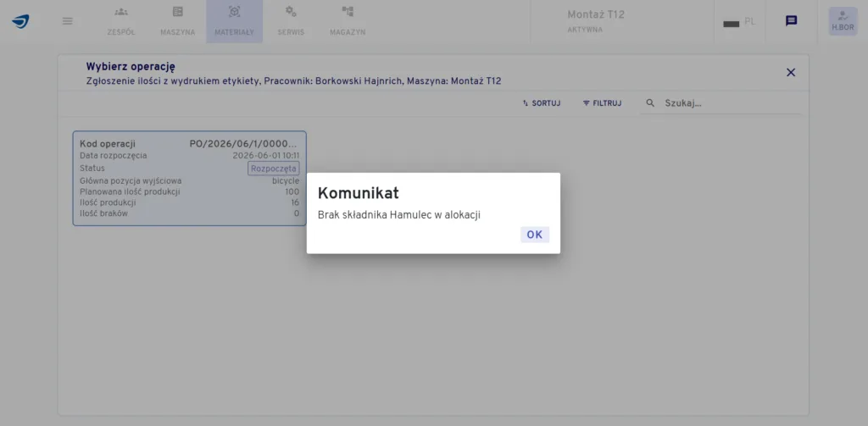Select the PO/2026/06/1 operation card
This screenshot has width=868, height=426.
[189, 178]
